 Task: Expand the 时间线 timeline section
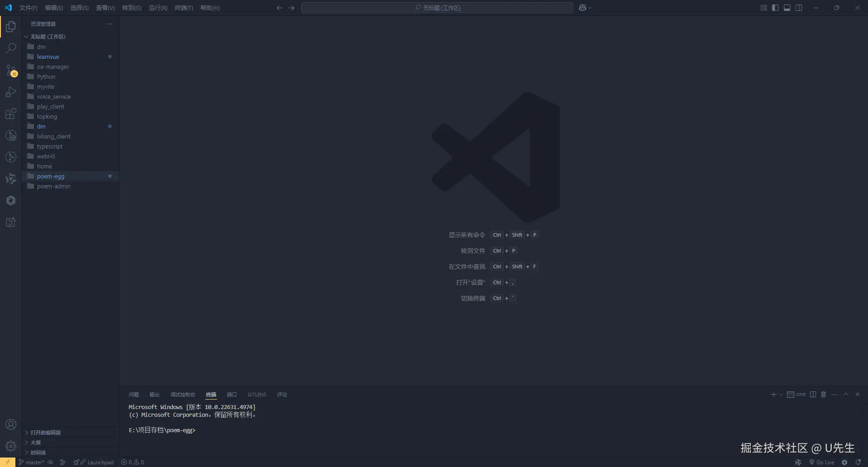click(x=71, y=453)
